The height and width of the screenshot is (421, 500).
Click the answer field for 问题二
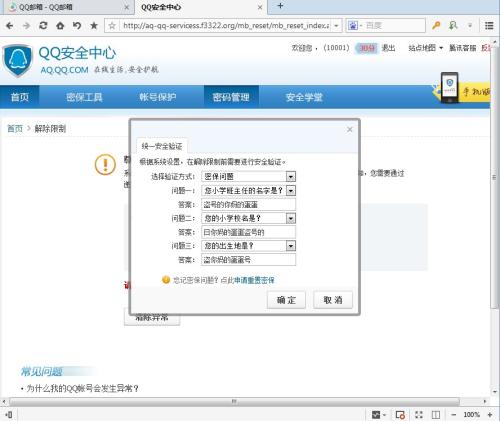(248, 232)
